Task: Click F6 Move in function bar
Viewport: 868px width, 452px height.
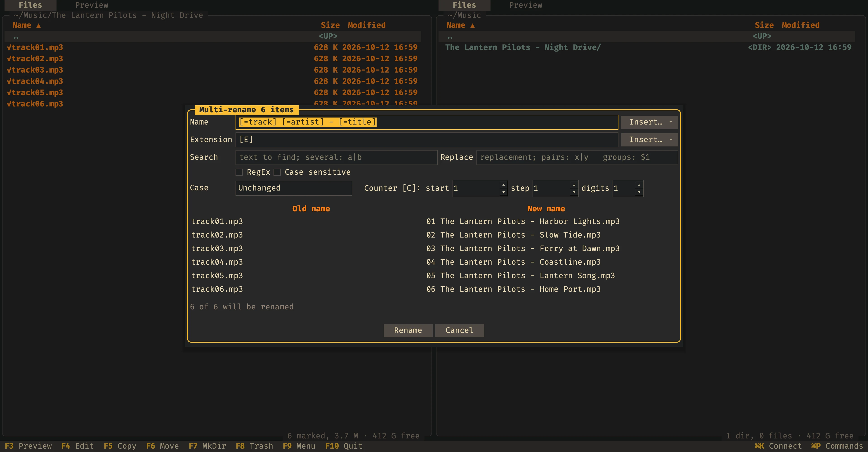Action: [x=163, y=446]
